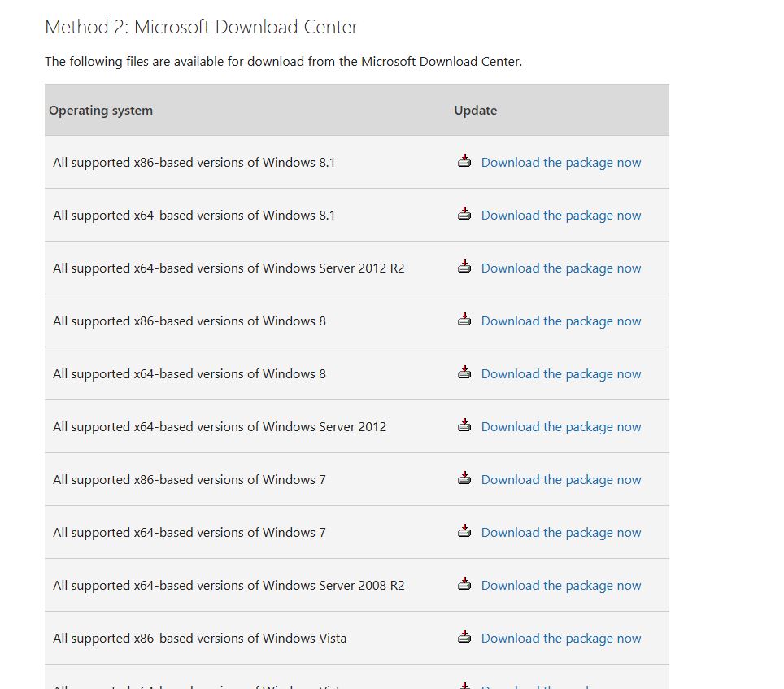Click download icon for Windows 7 x64
Viewport: 784px width, 689px height.
click(x=464, y=531)
